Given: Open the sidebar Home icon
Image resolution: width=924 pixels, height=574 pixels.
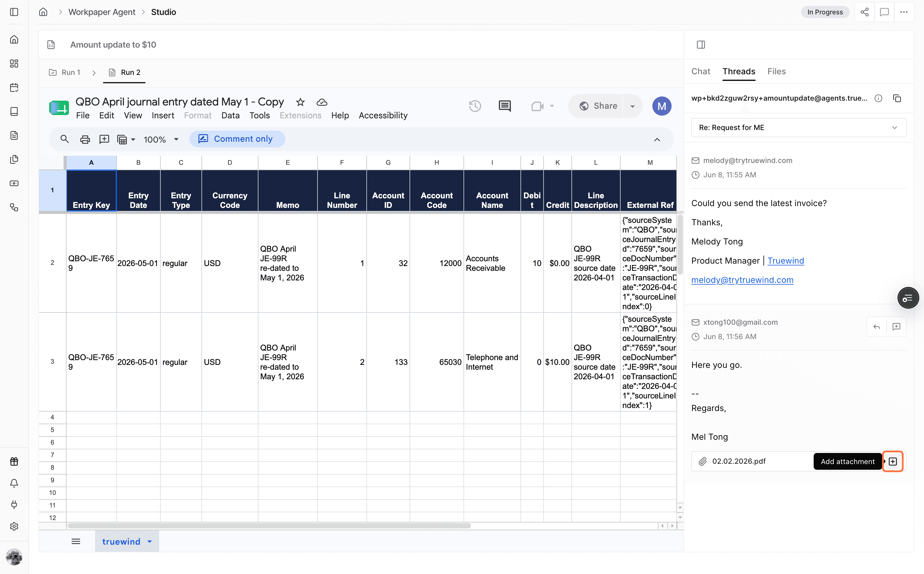Looking at the screenshot, I should coord(14,40).
